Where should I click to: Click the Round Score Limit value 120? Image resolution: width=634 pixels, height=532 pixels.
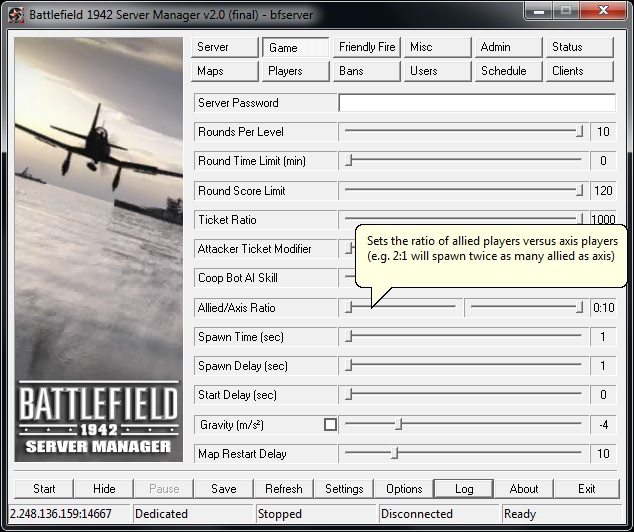[x=603, y=190]
